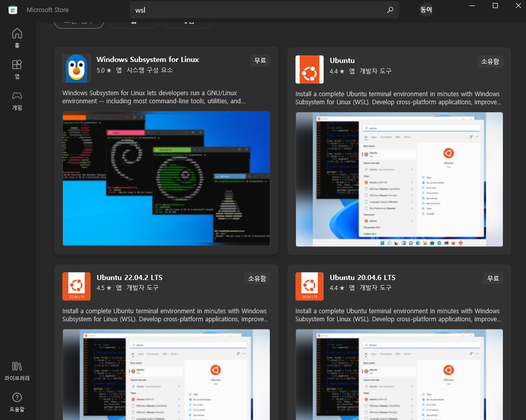Open the Home (홈) sidebar icon
Viewport: 526px width, 420px height.
[x=17, y=39]
